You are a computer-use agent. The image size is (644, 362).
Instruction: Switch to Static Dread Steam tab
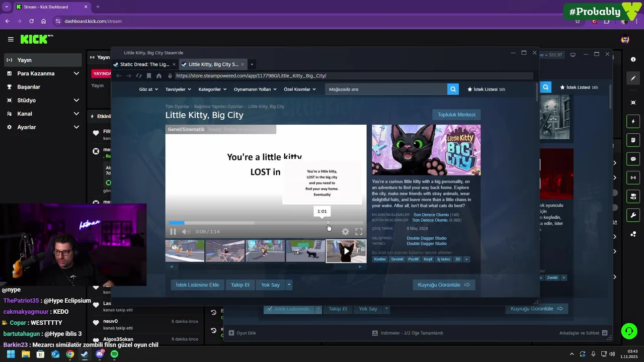[144, 64]
